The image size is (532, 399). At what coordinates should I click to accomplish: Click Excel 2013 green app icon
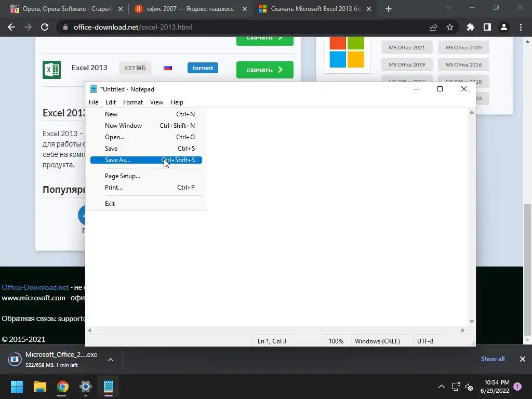51,70
